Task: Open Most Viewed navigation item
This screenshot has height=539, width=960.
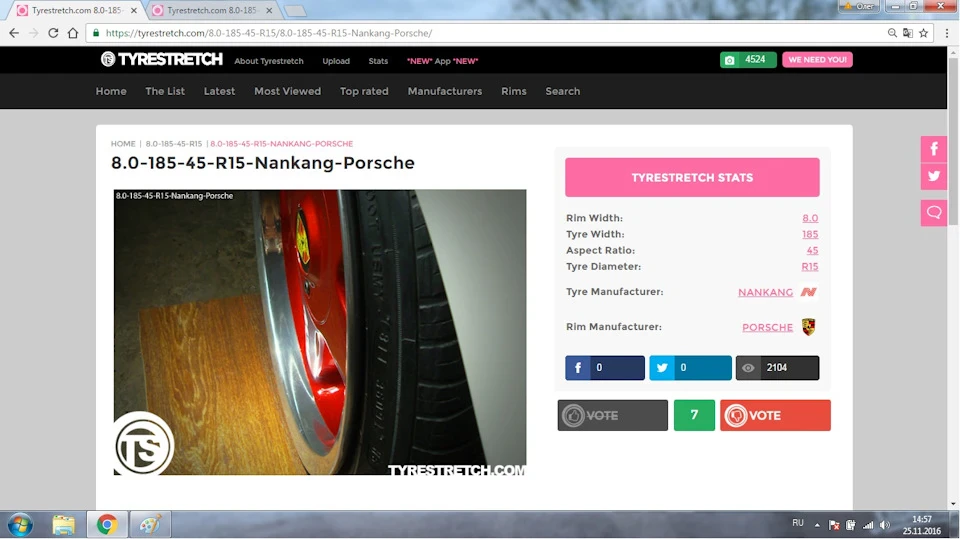Action: [287, 91]
